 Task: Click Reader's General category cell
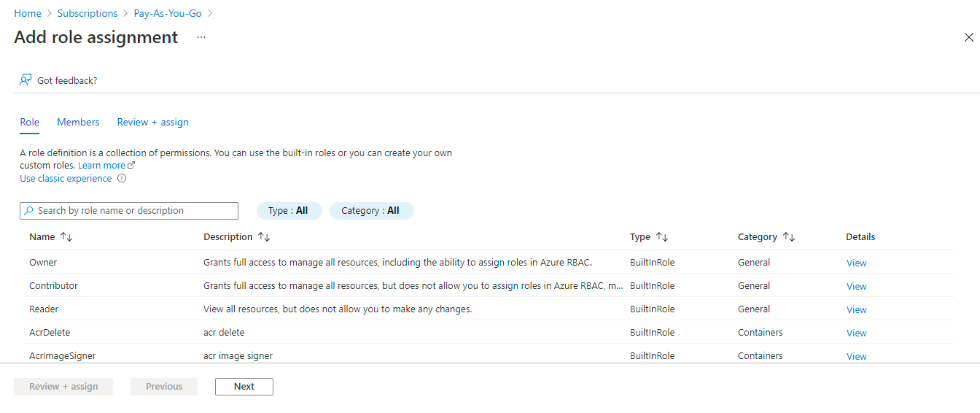click(x=754, y=309)
